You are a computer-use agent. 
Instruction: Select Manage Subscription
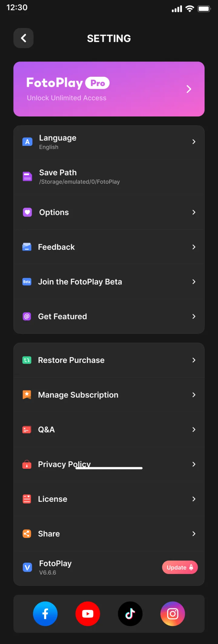109,395
